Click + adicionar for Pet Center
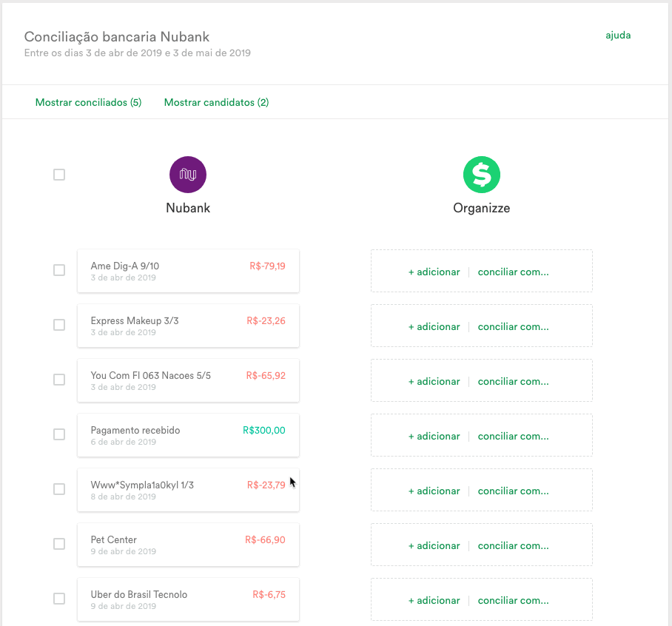The image size is (672, 626). click(x=434, y=546)
